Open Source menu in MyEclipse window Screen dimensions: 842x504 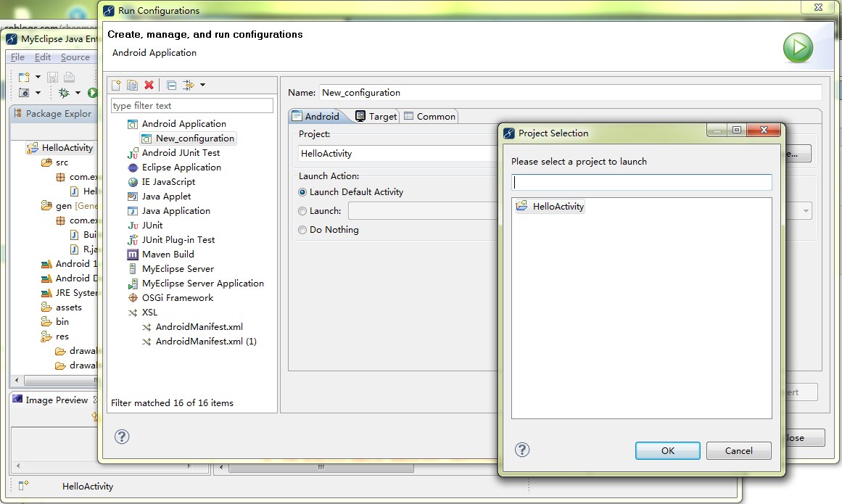click(x=75, y=57)
